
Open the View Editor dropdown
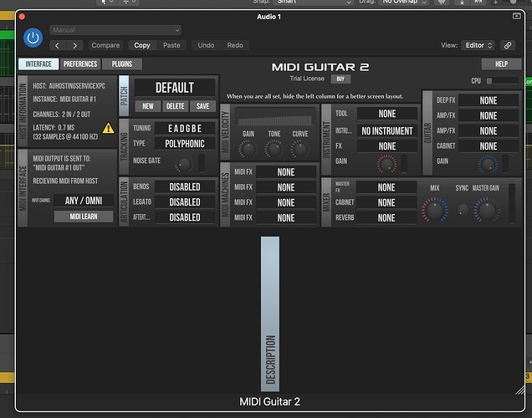[478, 45]
